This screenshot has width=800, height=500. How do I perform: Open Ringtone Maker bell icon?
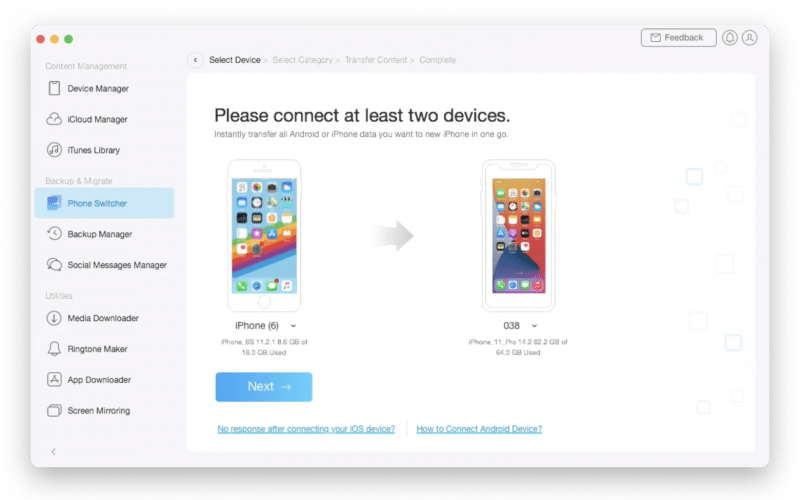[x=54, y=349]
